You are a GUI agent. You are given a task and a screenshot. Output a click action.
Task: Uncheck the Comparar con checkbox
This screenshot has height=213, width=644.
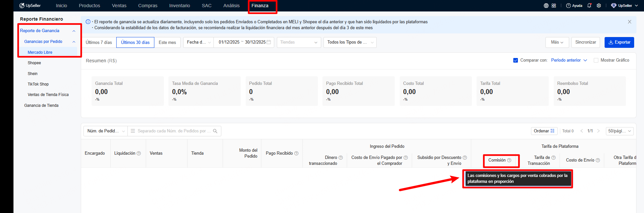[x=515, y=60]
